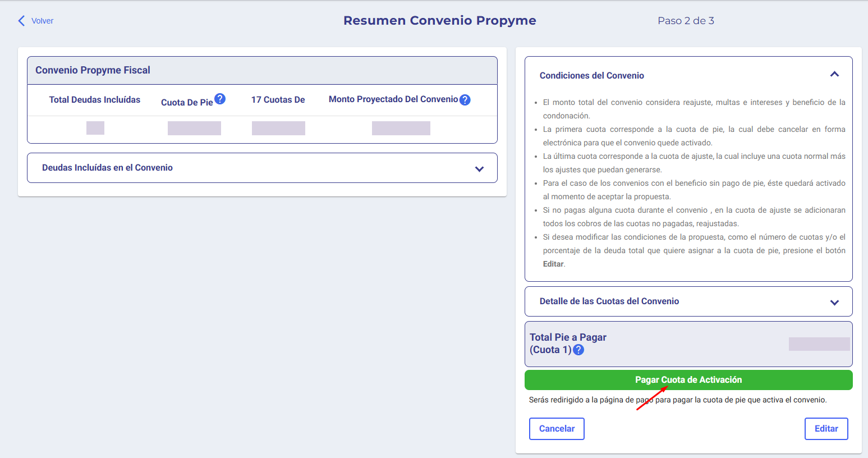Image resolution: width=868 pixels, height=458 pixels.
Task: Click the Condiciones del Convenio heading text
Action: pos(592,75)
